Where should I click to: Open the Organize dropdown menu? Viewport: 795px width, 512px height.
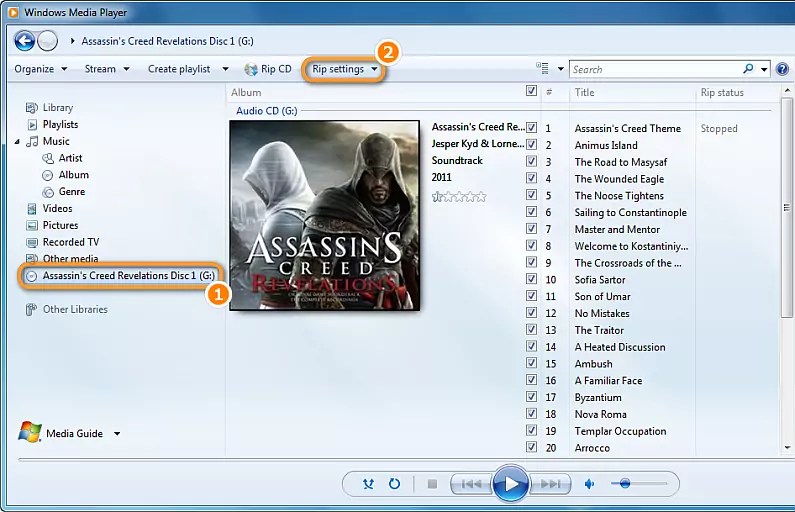(41, 69)
